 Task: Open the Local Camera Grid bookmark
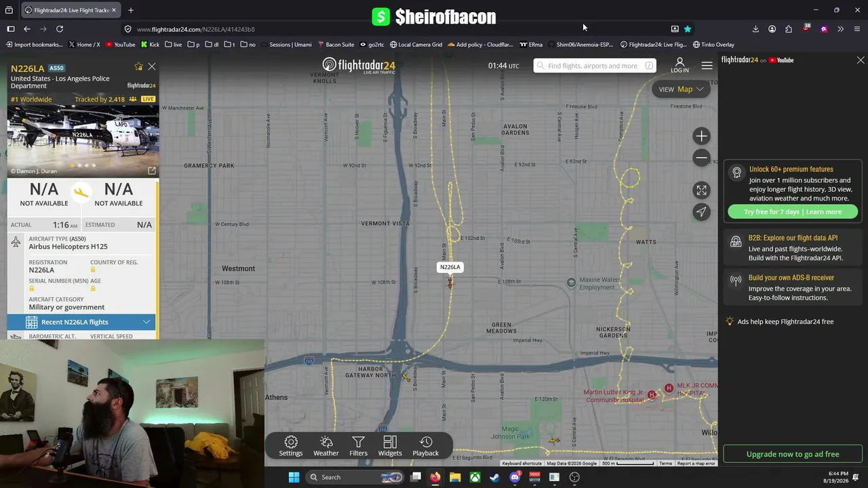click(x=416, y=45)
